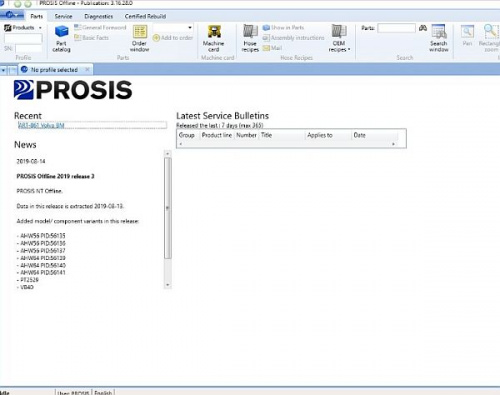Click Basic Facts
The image size is (500, 395).
click(x=91, y=38)
